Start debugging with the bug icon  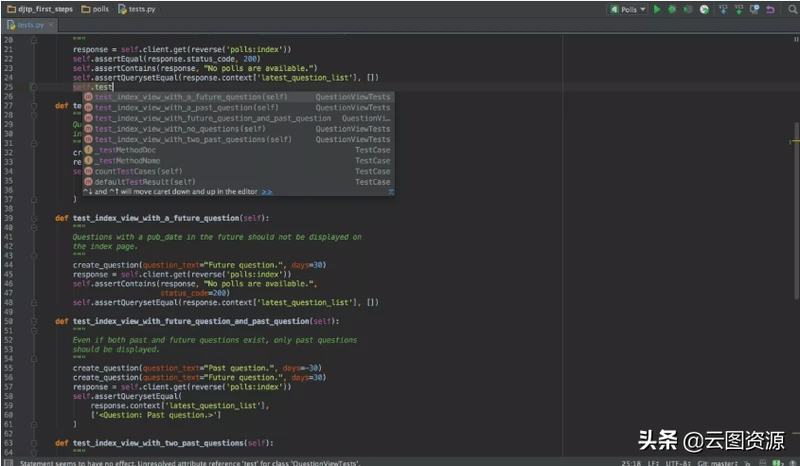coord(672,9)
